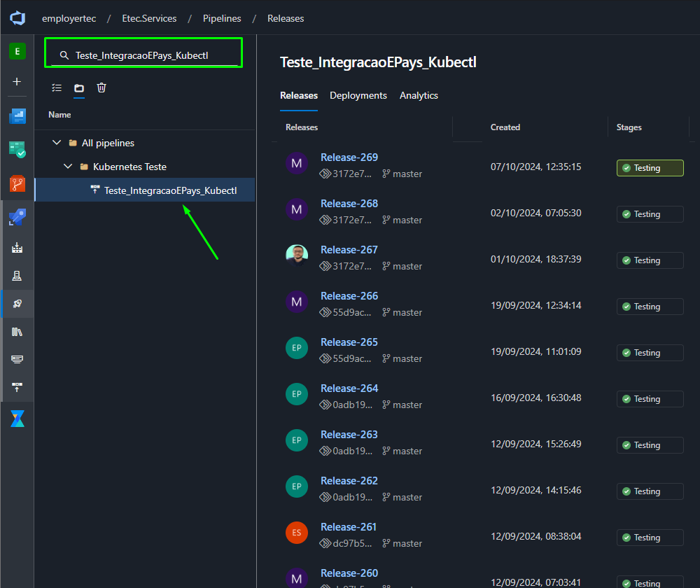Open Repos icon in left sidebar
This screenshot has height=588, width=700.
pyautogui.click(x=17, y=183)
